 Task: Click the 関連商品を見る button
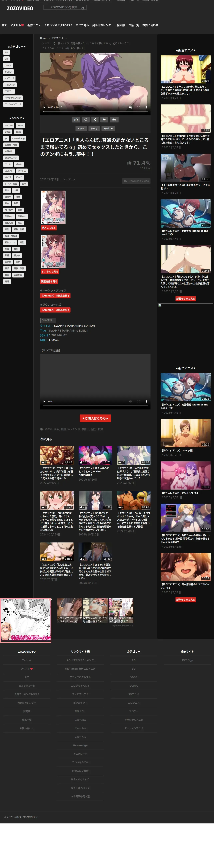(x=49, y=281)
